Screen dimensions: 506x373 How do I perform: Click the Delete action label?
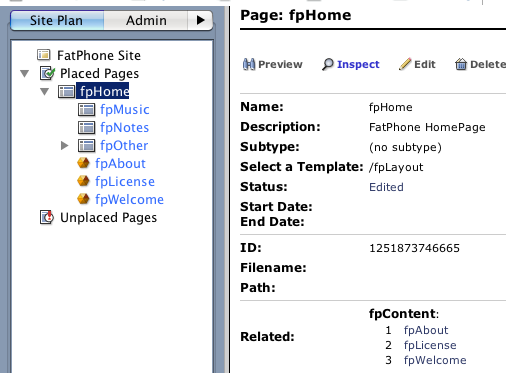point(488,64)
